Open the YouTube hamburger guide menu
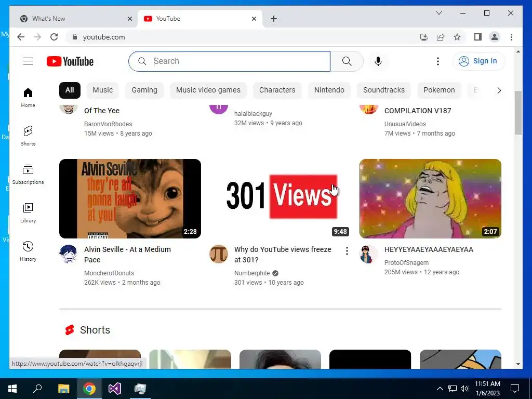The width and height of the screenshot is (532, 399). pyautogui.click(x=28, y=61)
